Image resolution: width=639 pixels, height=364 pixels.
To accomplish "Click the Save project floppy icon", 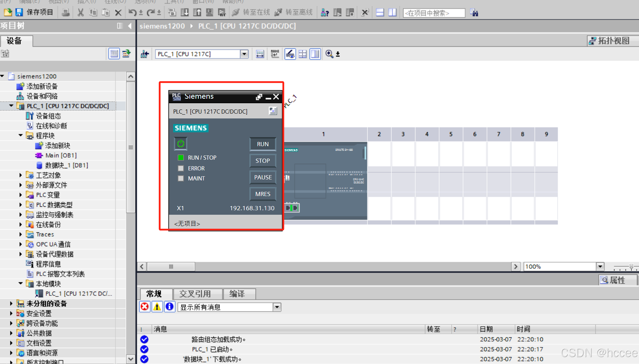I will 19,12.
